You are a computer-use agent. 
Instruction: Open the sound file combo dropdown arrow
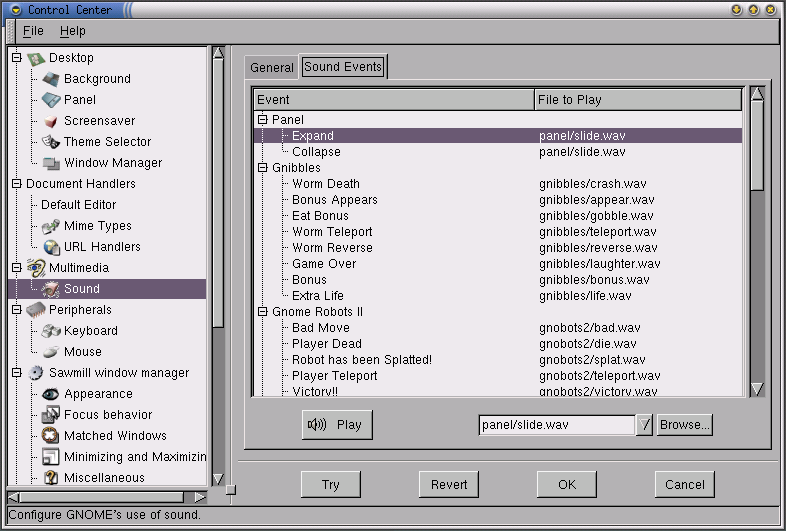(645, 425)
